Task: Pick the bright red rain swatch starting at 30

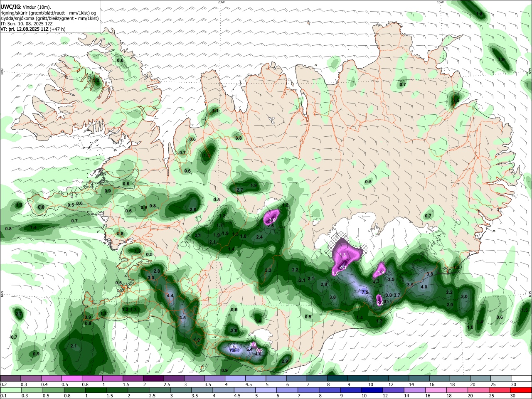Action: [x=521, y=390]
